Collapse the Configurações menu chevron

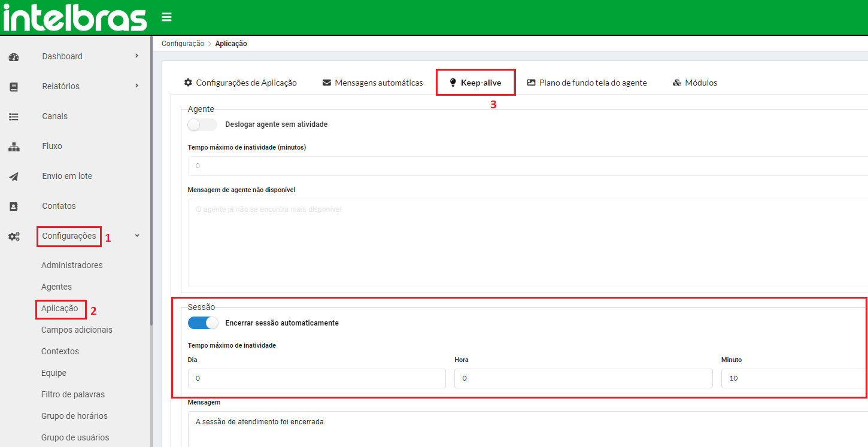click(x=137, y=236)
